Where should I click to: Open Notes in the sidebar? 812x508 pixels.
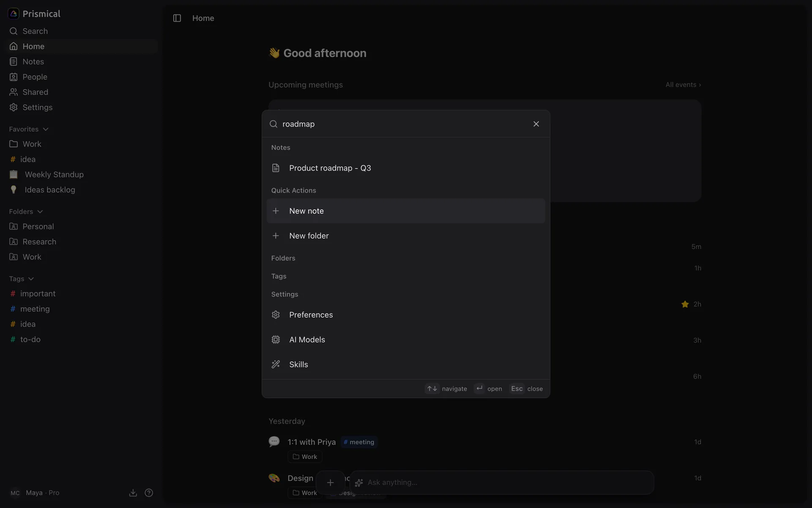click(x=82, y=61)
